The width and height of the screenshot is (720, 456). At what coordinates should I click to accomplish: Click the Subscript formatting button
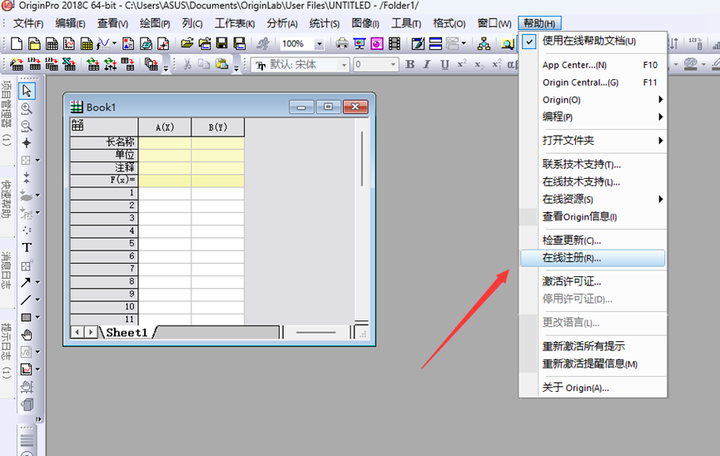click(479, 65)
